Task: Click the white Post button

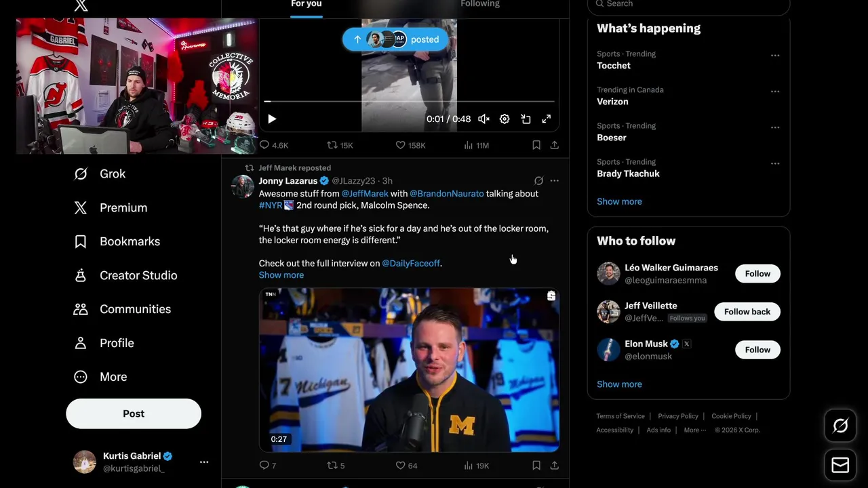Action: 134,413
